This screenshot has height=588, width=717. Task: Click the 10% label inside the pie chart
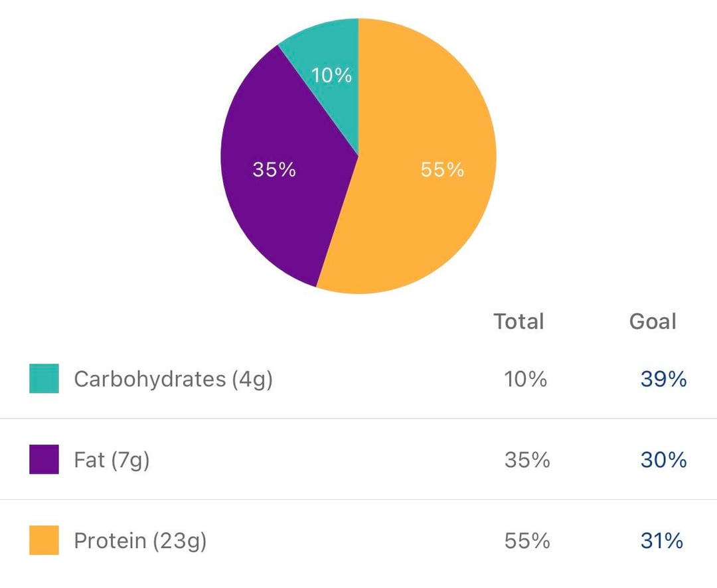coord(331,76)
